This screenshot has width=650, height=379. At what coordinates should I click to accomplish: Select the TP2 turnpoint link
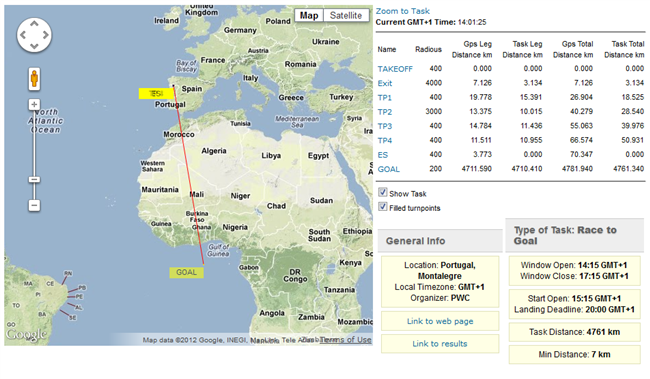385,112
